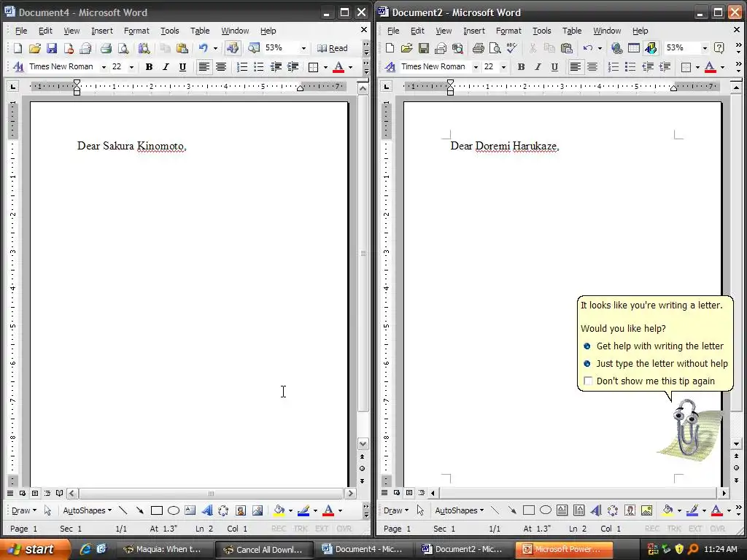
Task: Open Insert menu in Document4
Action: click(102, 31)
